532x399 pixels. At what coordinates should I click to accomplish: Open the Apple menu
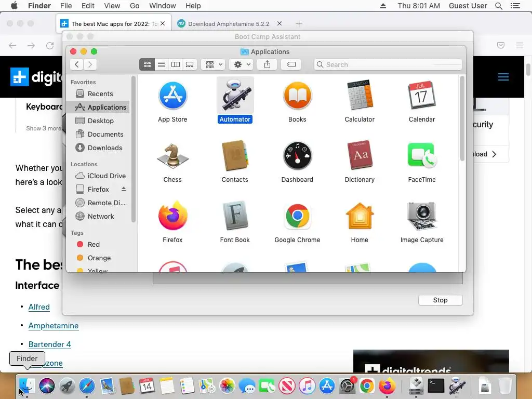[14, 6]
